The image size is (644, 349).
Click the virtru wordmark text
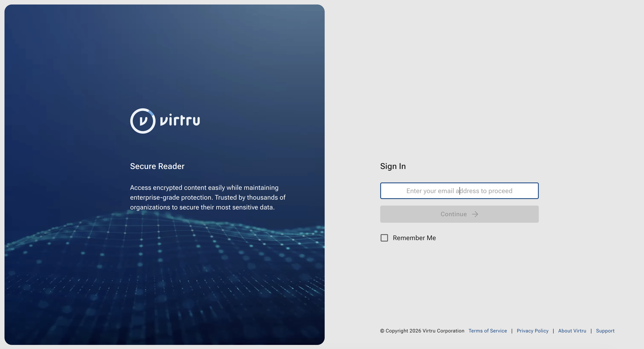pyautogui.click(x=180, y=120)
